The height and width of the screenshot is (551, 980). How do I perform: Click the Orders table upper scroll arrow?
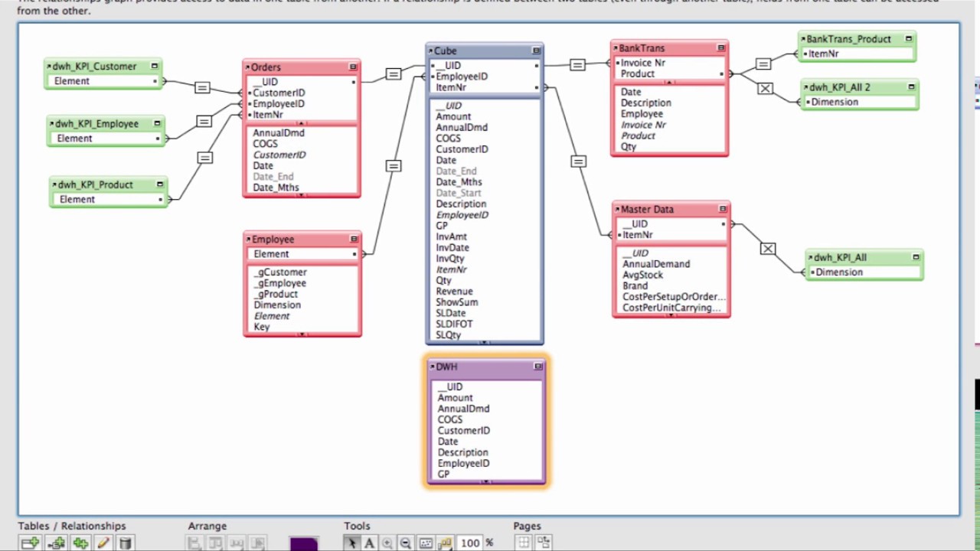(301, 122)
